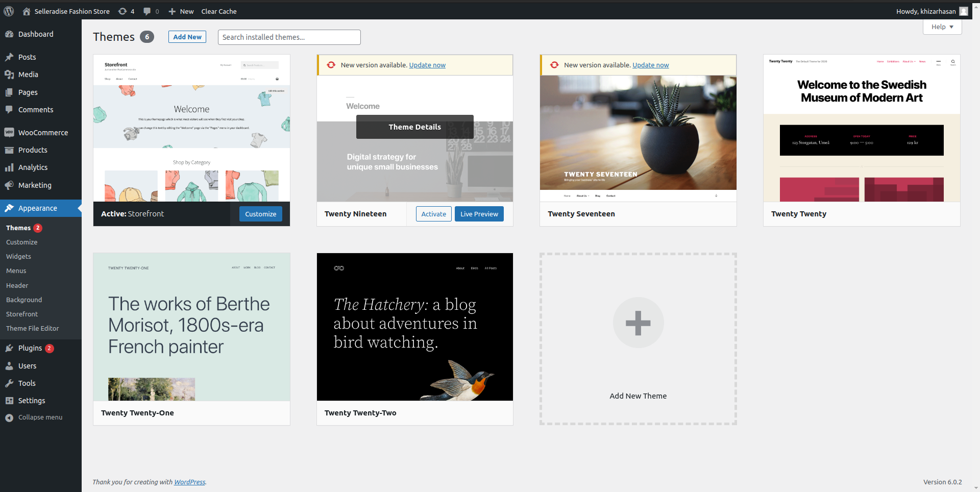Click the Plugins icon in the sidebar
Screen dimensions: 980x492
[x=9, y=348]
